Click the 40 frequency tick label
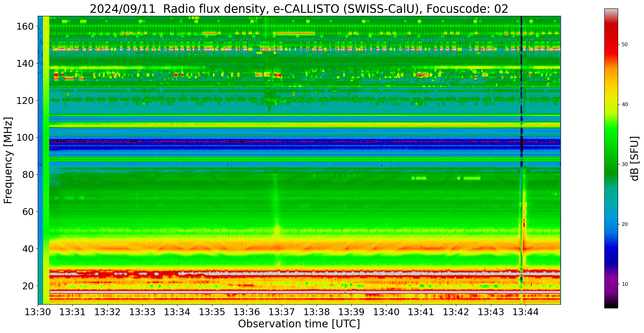Viewport: 644px width, 333px height. point(28,248)
